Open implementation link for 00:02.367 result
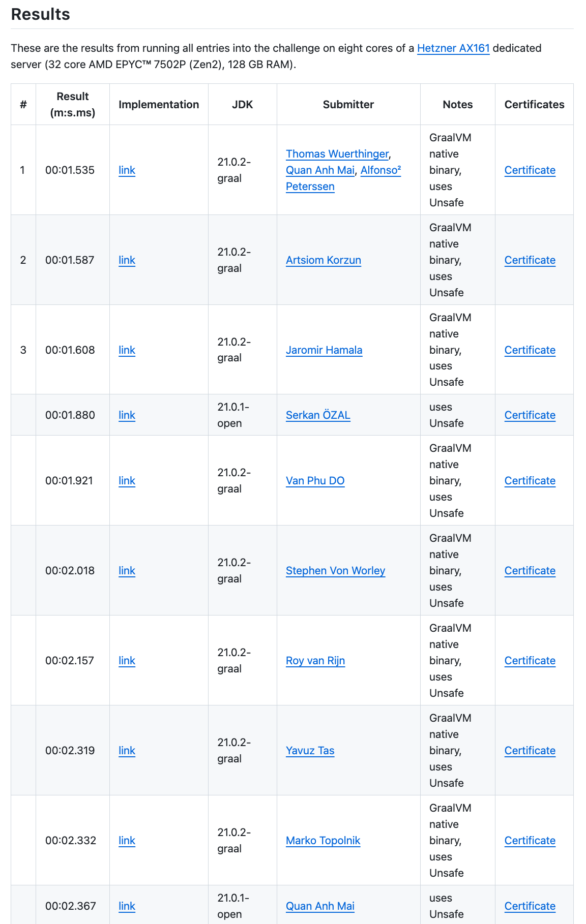This screenshot has width=586, height=924. (x=127, y=906)
